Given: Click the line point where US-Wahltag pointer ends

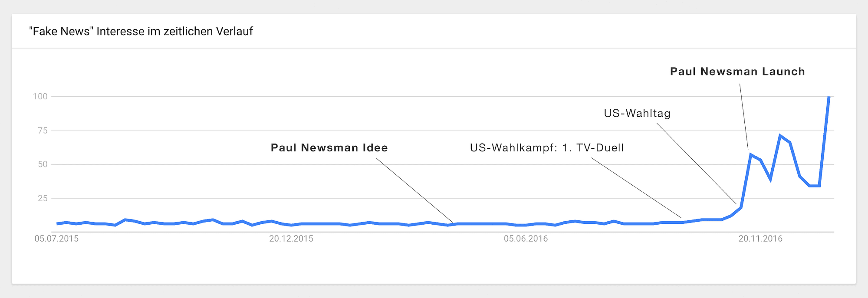Looking at the screenshot, I should (740, 208).
